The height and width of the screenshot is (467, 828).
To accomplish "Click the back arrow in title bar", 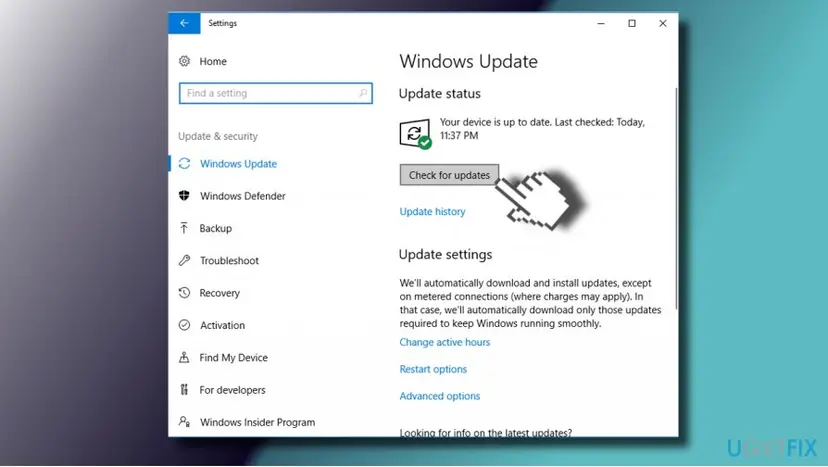I will tap(184, 23).
